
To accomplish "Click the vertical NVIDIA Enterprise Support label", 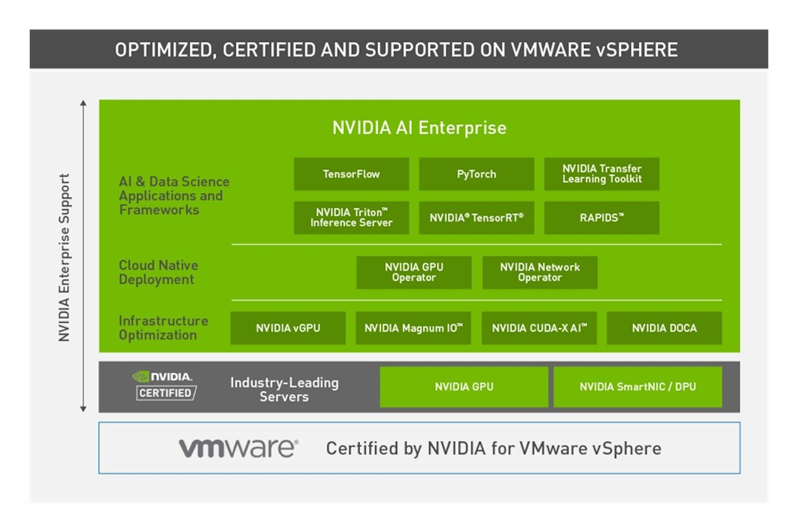I will click(64, 257).
